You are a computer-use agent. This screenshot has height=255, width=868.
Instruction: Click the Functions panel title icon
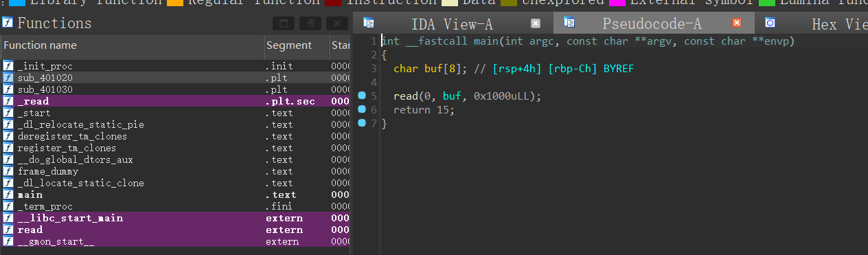tap(8, 23)
